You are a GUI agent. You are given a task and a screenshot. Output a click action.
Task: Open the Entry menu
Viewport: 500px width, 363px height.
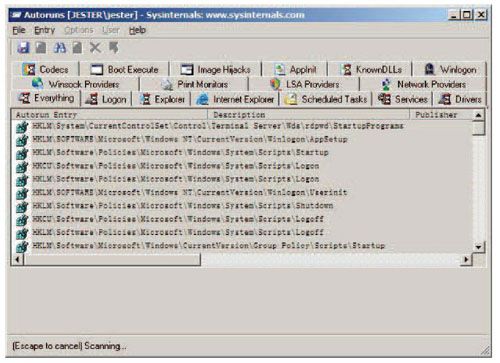pyautogui.click(x=45, y=30)
